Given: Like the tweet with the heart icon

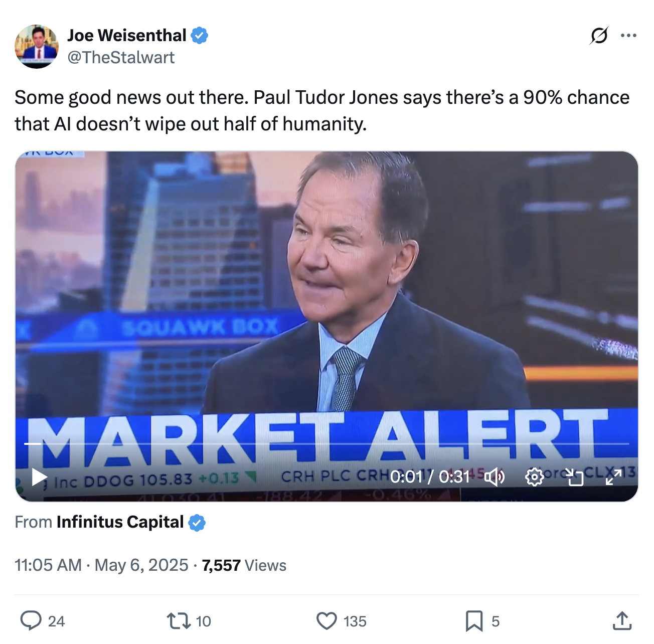Looking at the screenshot, I should 326,621.
